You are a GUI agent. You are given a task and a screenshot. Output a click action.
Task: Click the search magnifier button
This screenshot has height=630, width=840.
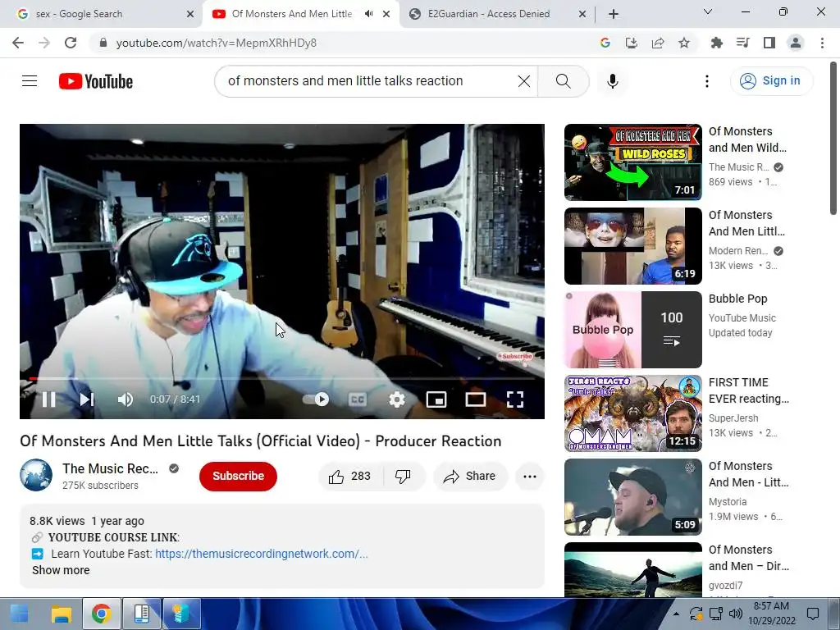(x=563, y=81)
